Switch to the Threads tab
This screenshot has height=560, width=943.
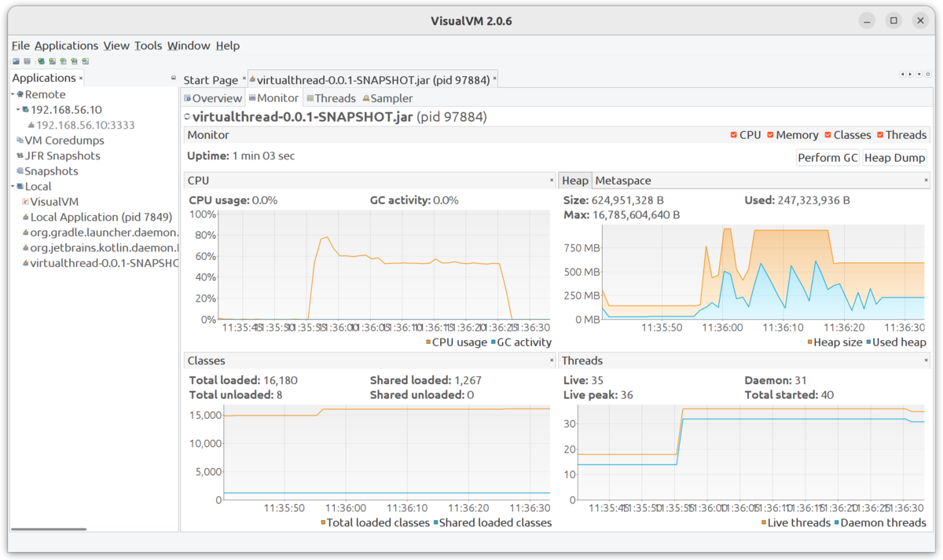coord(332,97)
